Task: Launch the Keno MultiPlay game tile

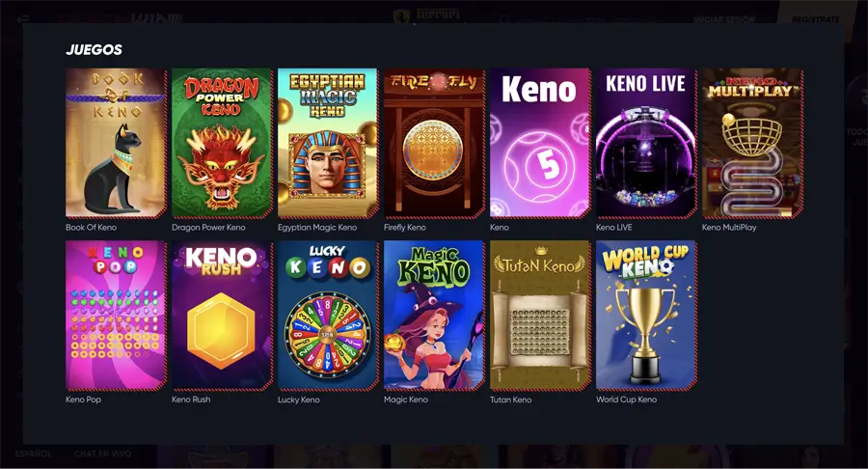Action: coord(752,143)
